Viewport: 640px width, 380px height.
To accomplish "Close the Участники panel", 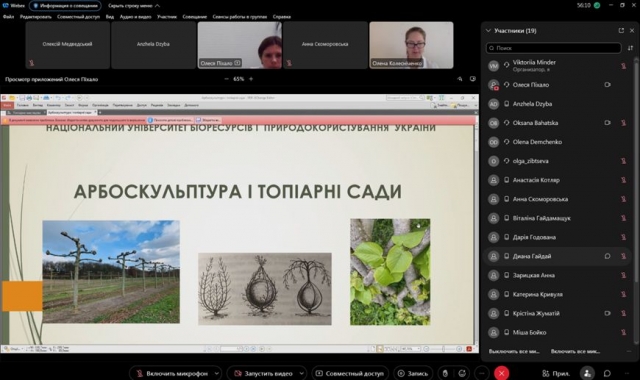I will click(x=632, y=31).
